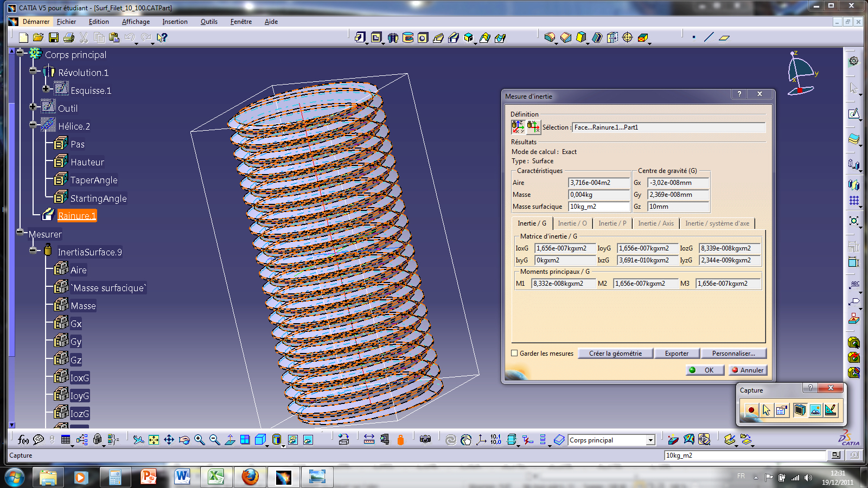Open the Démarrer menu
The height and width of the screenshot is (488, 868).
coord(36,22)
